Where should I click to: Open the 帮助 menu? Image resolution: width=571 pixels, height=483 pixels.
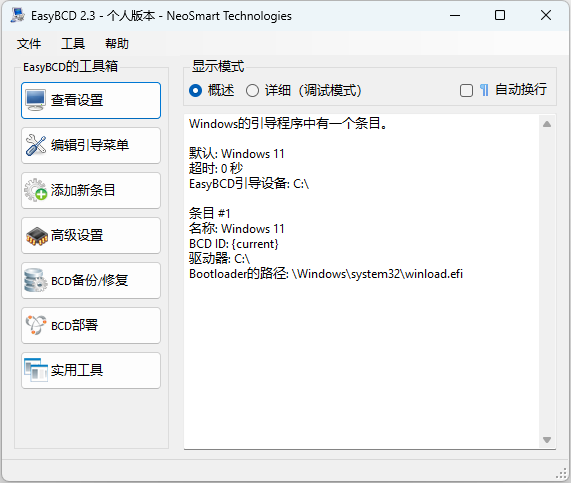coord(117,44)
